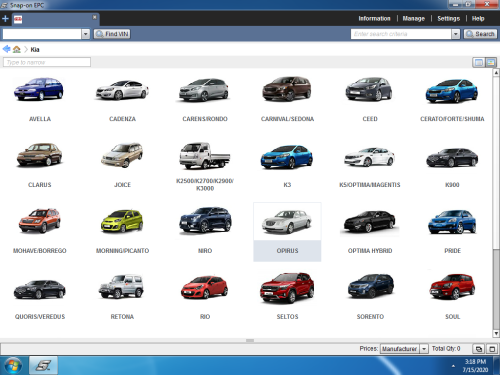This screenshot has height=375, width=500.
Task: Select the SORENTO model thumbnail
Action: 370,286
